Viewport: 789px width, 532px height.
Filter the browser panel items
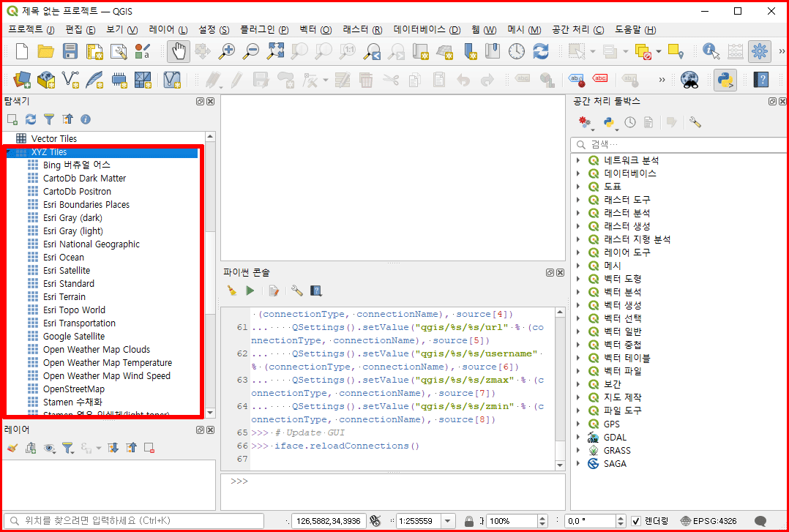pyautogui.click(x=49, y=119)
